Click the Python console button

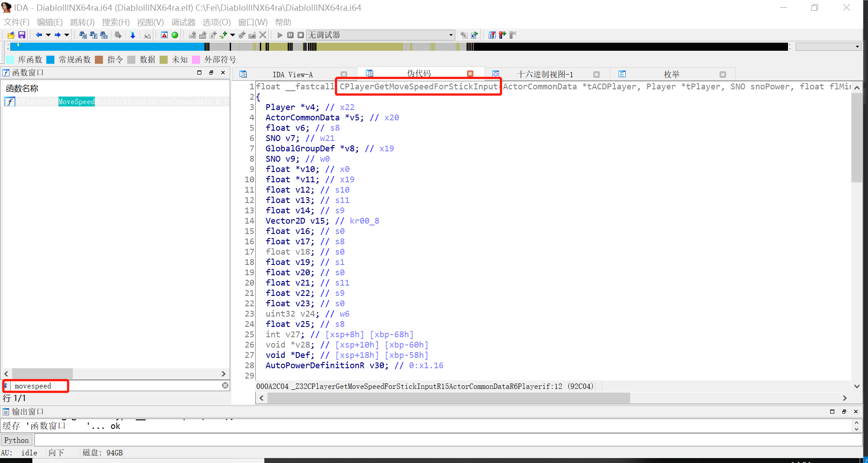click(17, 440)
